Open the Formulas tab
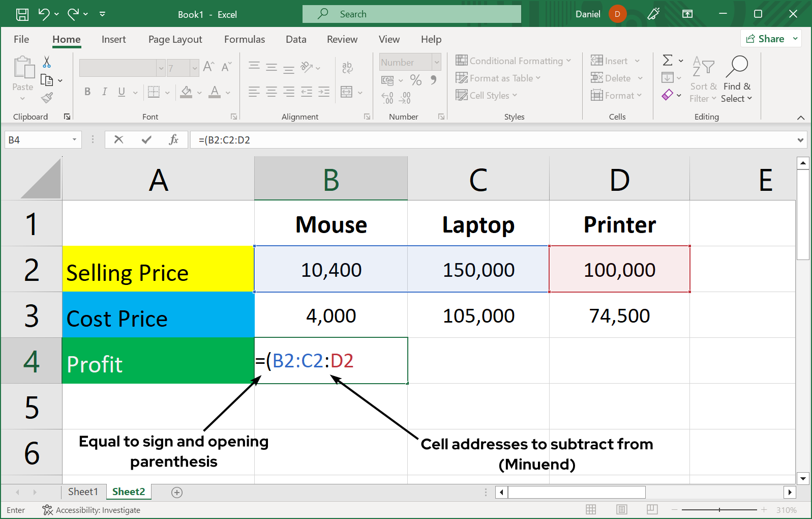 [245, 39]
